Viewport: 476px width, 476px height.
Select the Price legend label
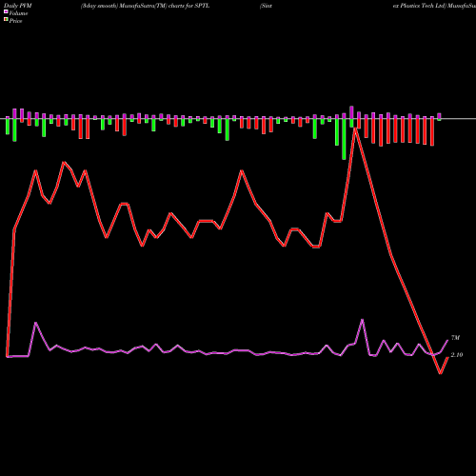pos(15,21)
